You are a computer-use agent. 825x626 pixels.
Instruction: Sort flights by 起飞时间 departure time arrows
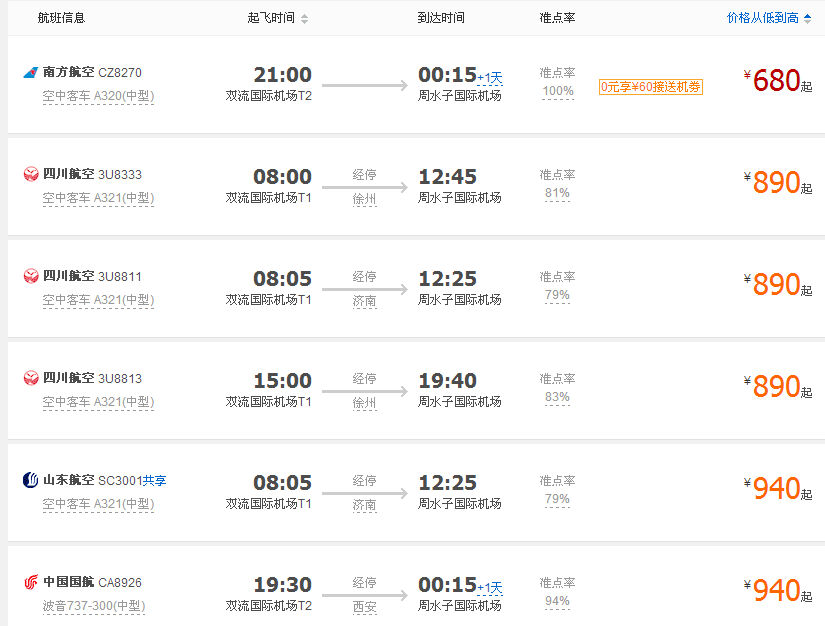[304, 19]
